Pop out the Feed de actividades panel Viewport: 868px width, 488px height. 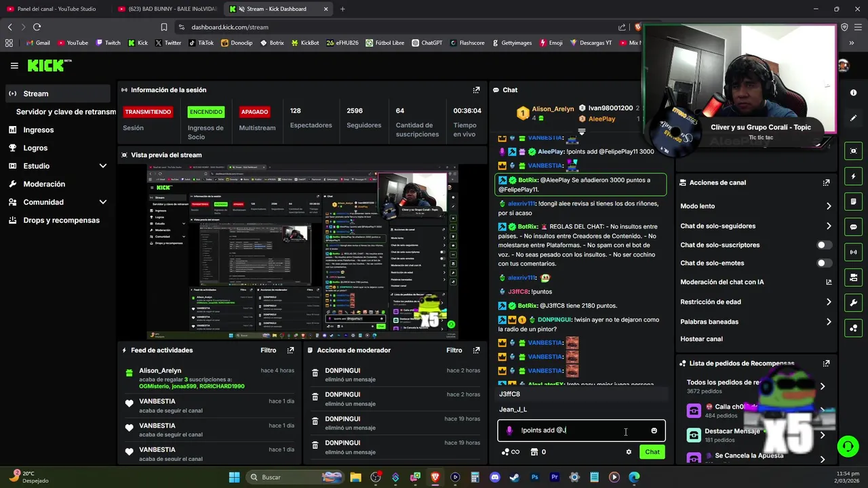[x=290, y=350]
